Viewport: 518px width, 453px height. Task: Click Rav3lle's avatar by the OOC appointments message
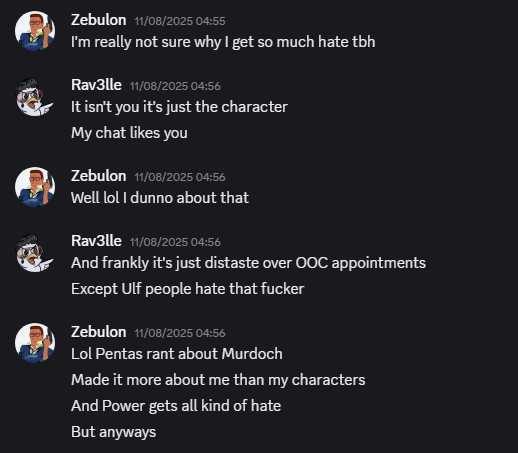(x=35, y=253)
